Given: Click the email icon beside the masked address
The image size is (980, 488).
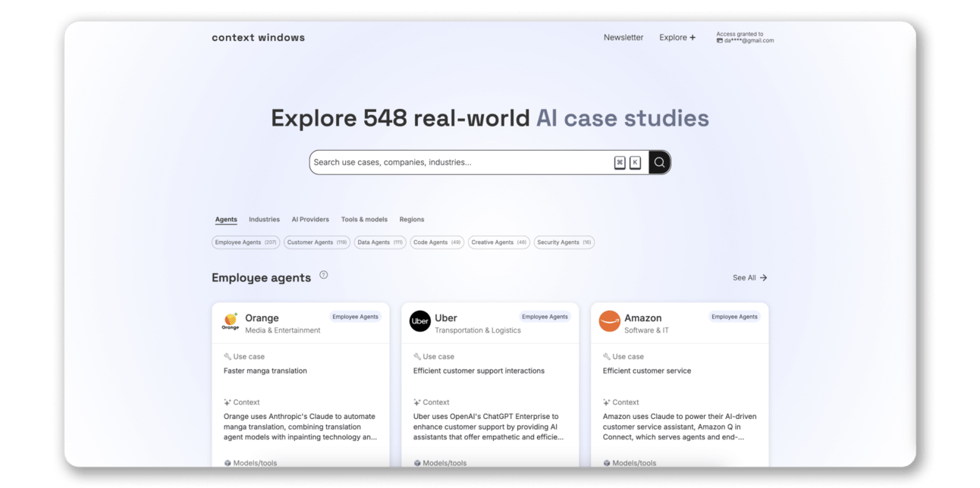Looking at the screenshot, I should click(719, 40).
